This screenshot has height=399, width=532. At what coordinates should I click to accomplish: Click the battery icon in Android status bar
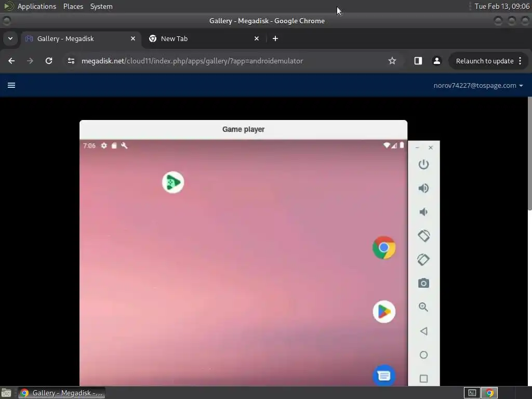(402, 145)
